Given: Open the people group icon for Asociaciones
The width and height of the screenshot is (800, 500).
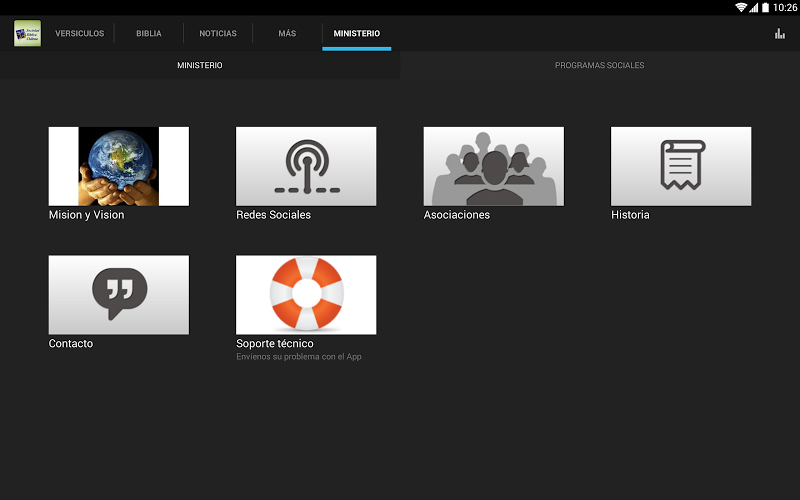Looking at the screenshot, I should click(x=493, y=166).
